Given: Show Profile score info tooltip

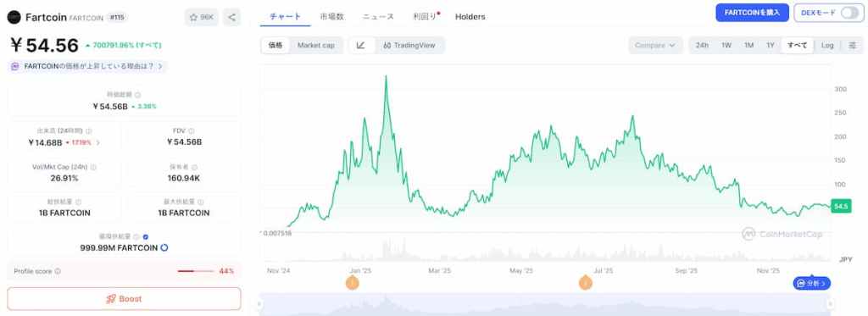Looking at the screenshot, I should pyautogui.click(x=58, y=271).
